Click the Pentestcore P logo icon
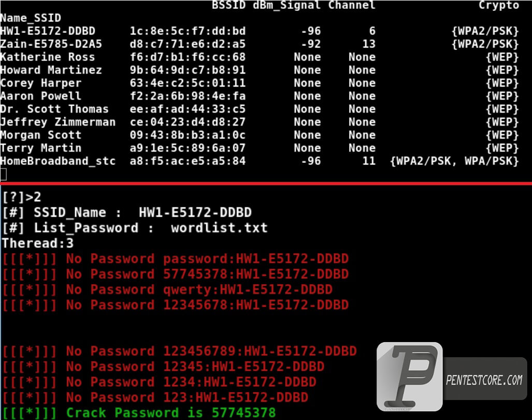Image resolution: width=532 pixels, height=420 pixels. [x=410, y=376]
